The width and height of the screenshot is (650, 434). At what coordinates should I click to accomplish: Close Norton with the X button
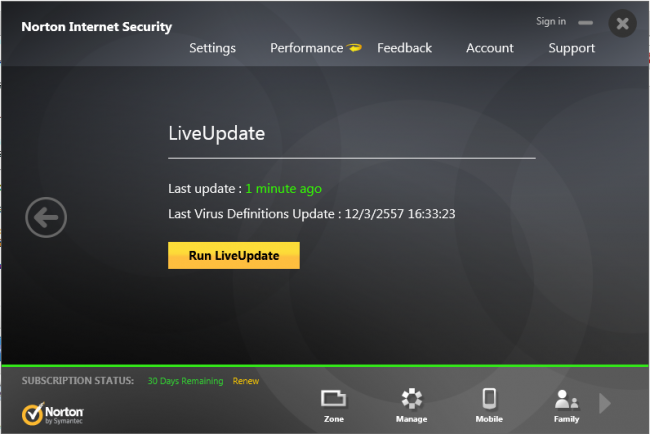click(x=623, y=24)
